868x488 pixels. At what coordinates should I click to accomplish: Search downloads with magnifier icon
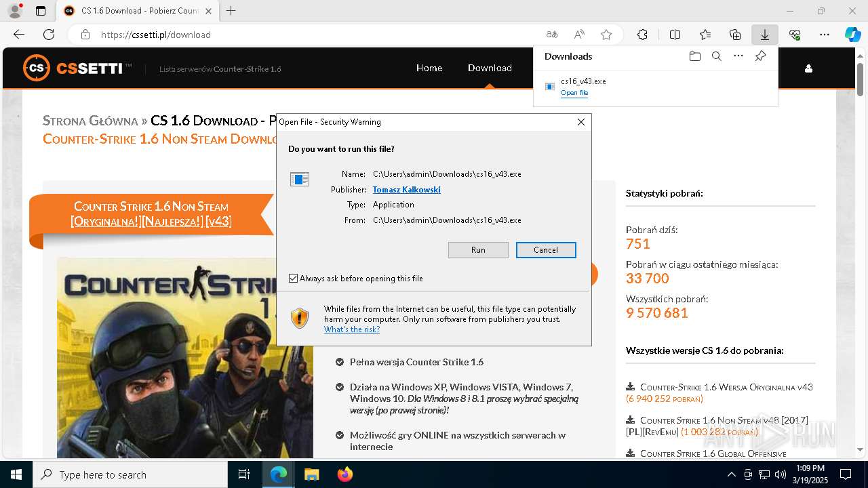(x=716, y=56)
